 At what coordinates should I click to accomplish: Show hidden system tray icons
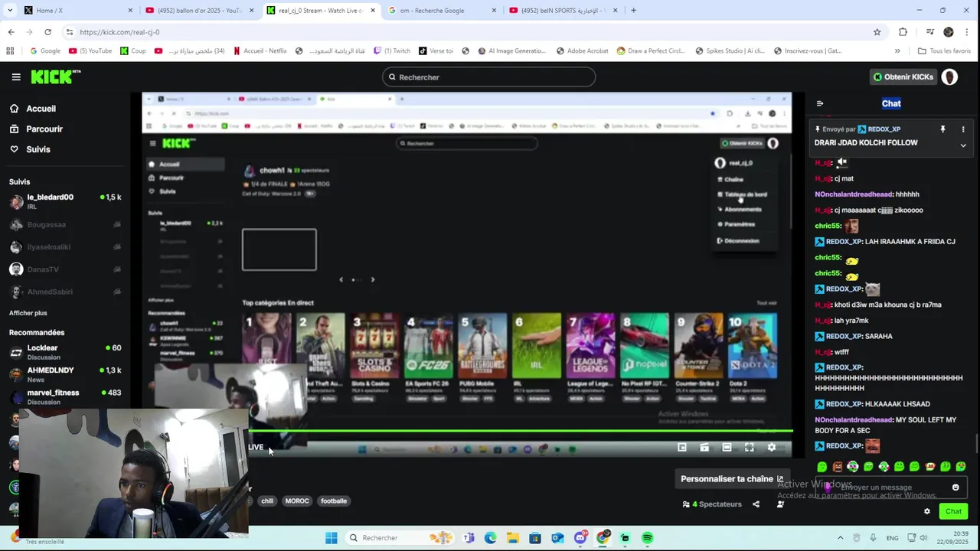pos(840,538)
